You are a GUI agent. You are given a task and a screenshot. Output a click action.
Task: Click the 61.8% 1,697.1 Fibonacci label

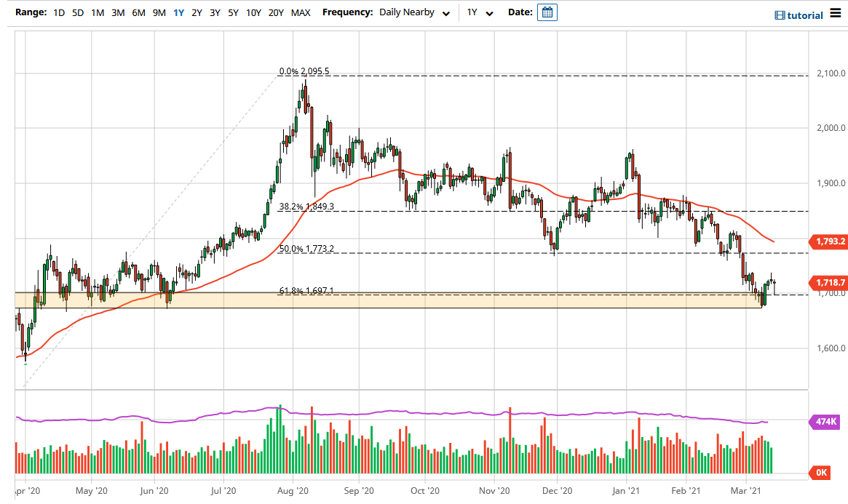[x=306, y=291]
